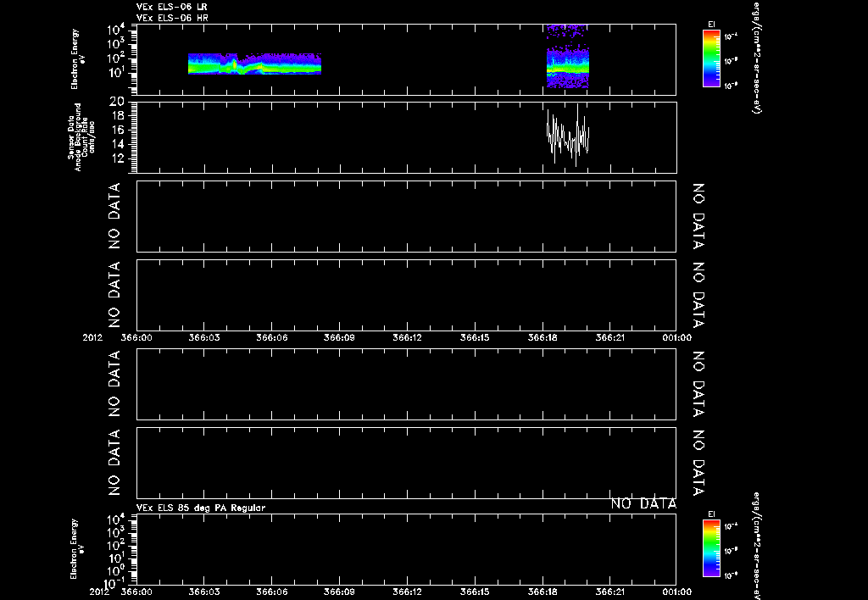This screenshot has height=600, width=868.
Task: Click the tall HR spectrogram block near 366:18
Action: [567, 56]
